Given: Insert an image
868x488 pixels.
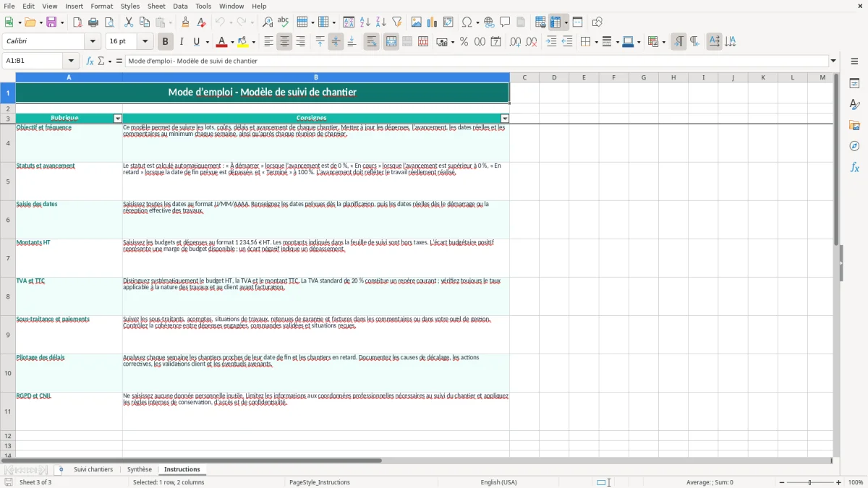Looking at the screenshot, I should pos(417,22).
